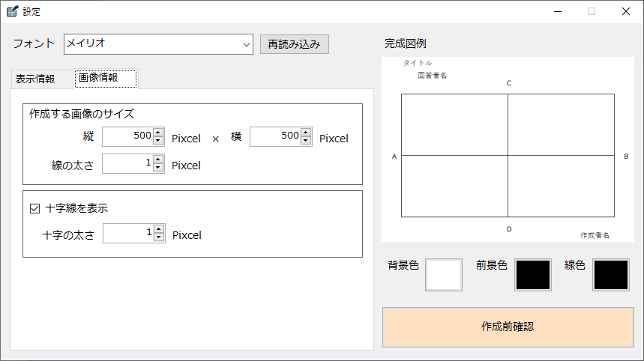Choose the 線色 line color swatch
The width and height of the screenshot is (644, 361).
[x=611, y=274]
